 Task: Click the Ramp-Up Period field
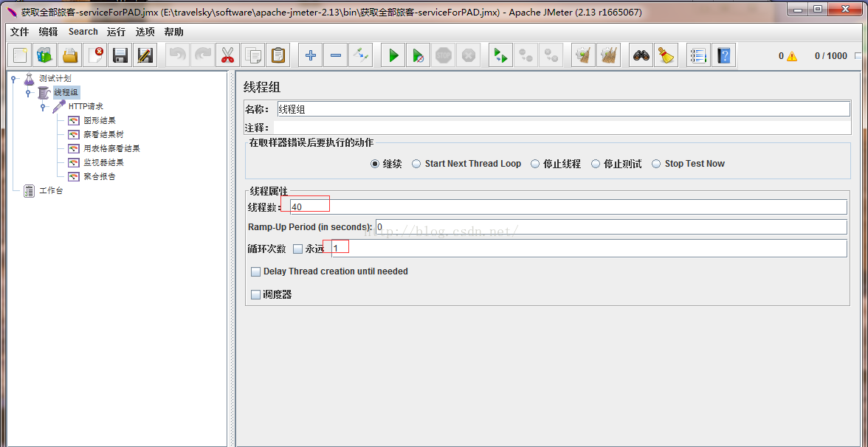click(x=611, y=227)
